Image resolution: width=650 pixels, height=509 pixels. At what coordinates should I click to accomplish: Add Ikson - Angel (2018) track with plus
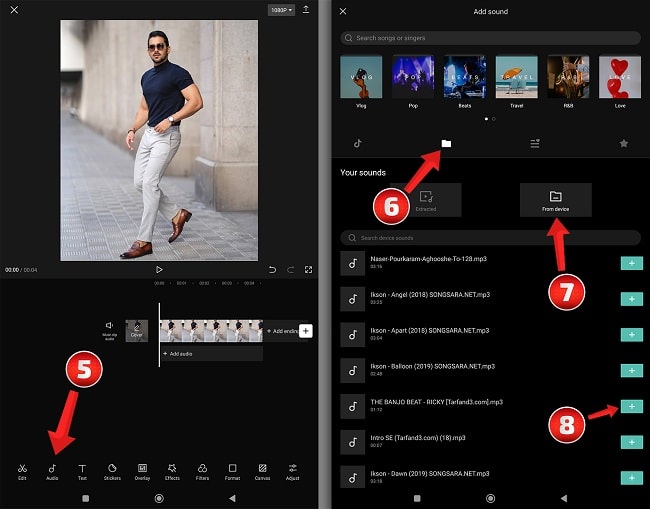click(x=632, y=299)
